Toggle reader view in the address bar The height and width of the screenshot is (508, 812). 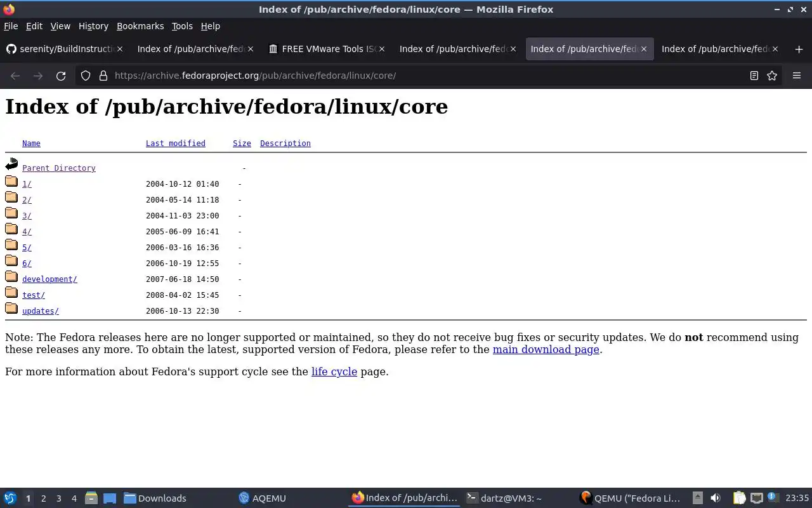[754, 76]
